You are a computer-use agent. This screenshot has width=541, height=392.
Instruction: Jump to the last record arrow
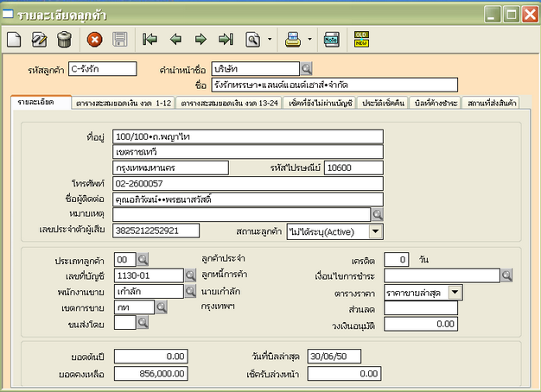(226, 39)
